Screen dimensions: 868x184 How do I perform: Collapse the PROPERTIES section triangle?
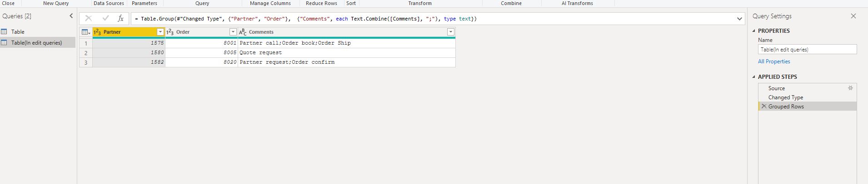(x=754, y=31)
